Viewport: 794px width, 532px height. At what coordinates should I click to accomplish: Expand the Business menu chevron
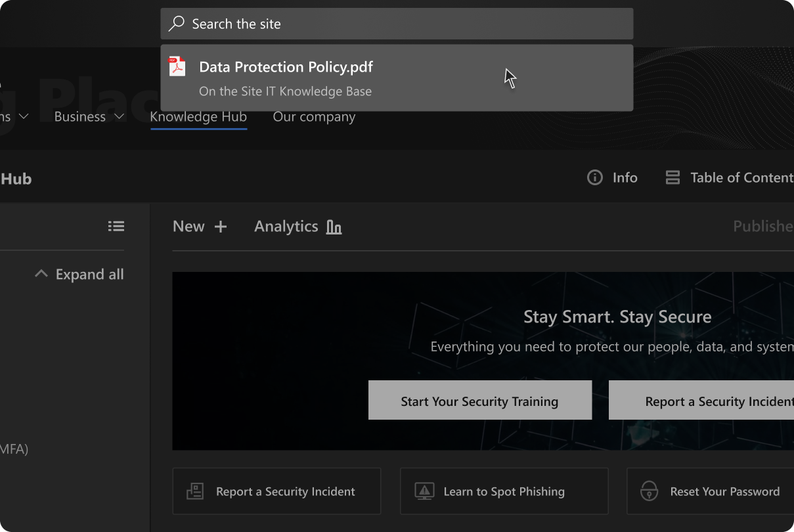119,117
